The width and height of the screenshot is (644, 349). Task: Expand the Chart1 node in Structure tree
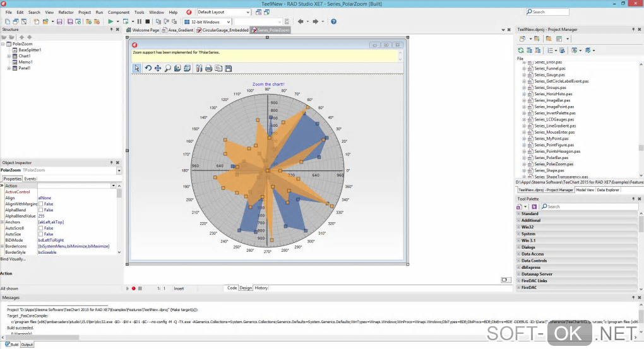click(9, 56)
